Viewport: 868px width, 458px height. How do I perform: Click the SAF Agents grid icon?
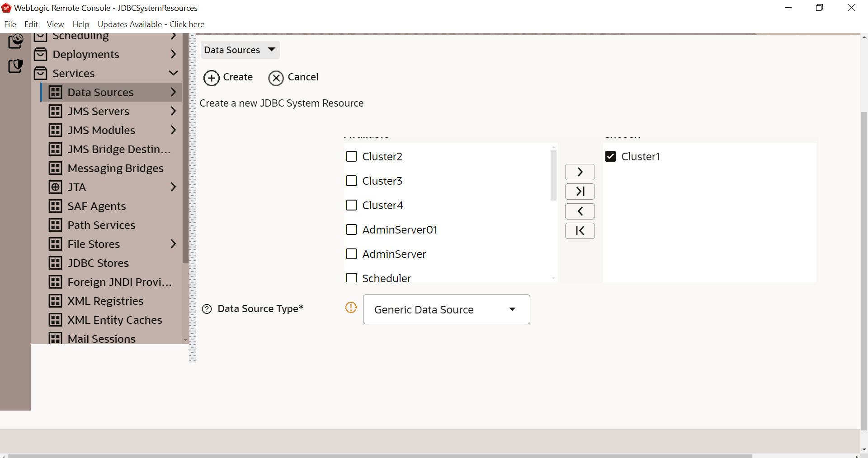pos(56,206)
